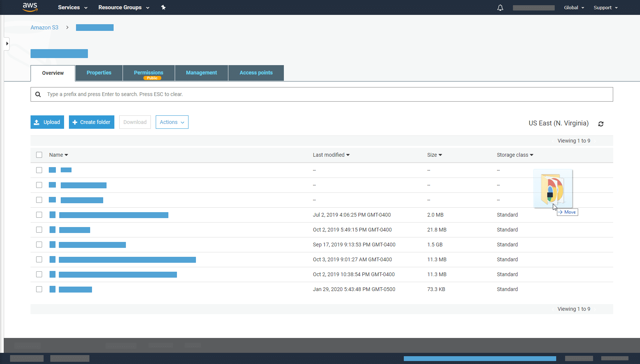This screenshot has width=640, height=364.
Task: Click the file icon of the 1.5 GB object
Action: tap(53, 245)
